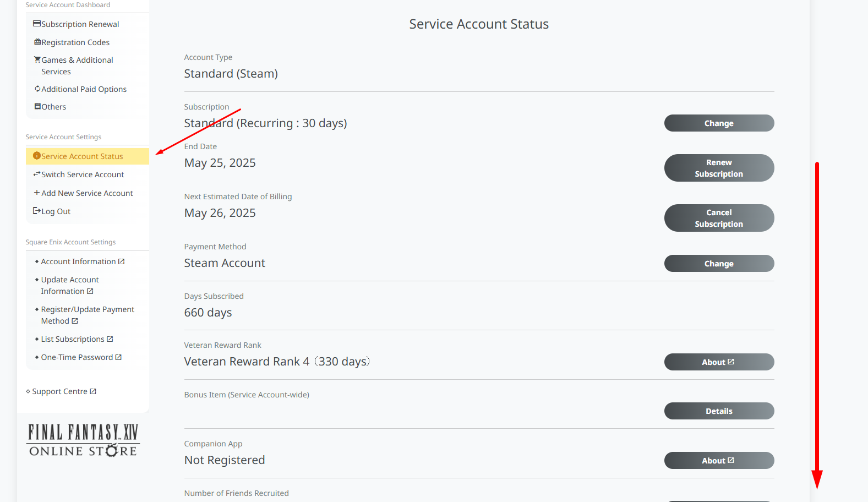Click the Games & Additional Services cart icon

(x=37, y=59)
